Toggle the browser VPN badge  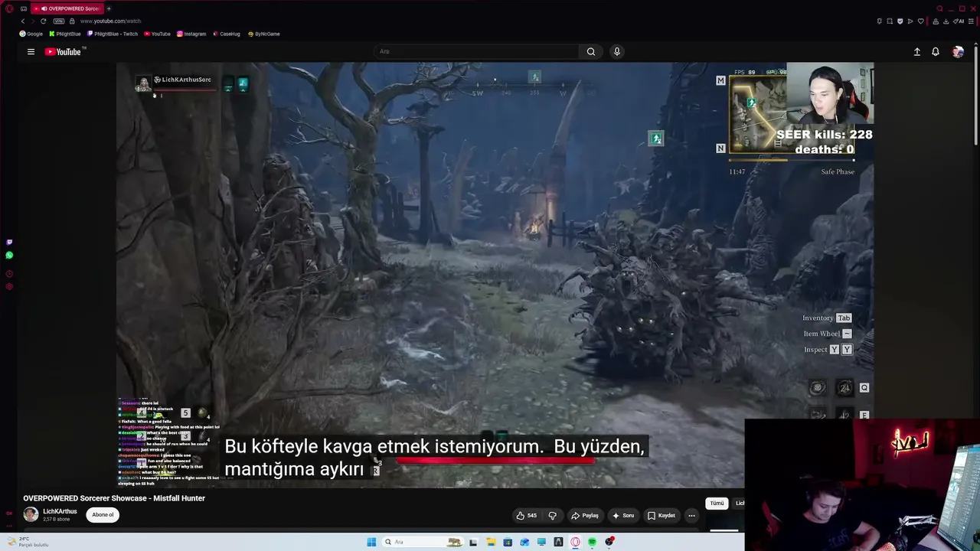click(x=58, y=21)
